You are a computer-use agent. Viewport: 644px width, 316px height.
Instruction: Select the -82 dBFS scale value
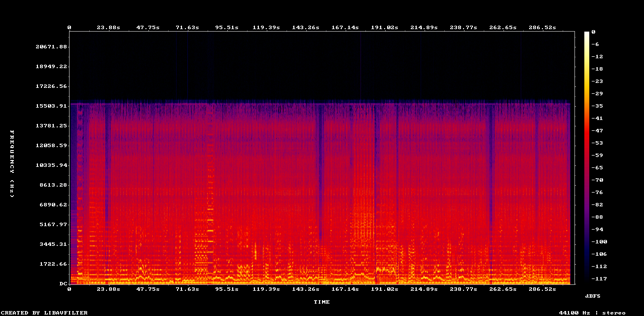pyautogui.click(x=597, y=204)
